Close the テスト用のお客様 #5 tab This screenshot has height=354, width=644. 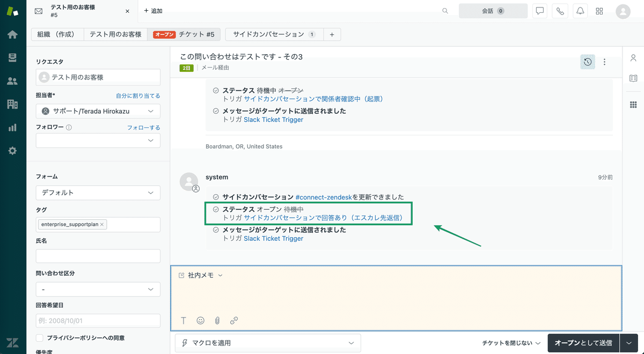point(127,11)
